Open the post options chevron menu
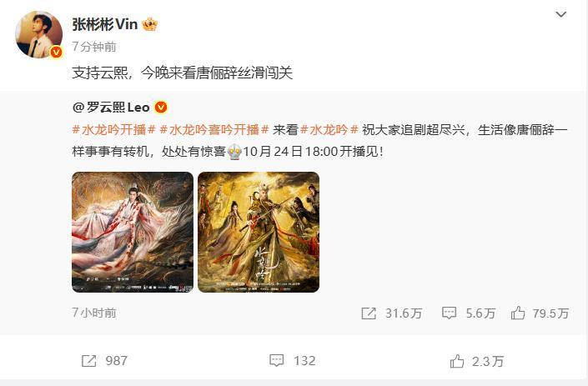The image size is (588, 386). pyautogui.click(x=560, y=15)
